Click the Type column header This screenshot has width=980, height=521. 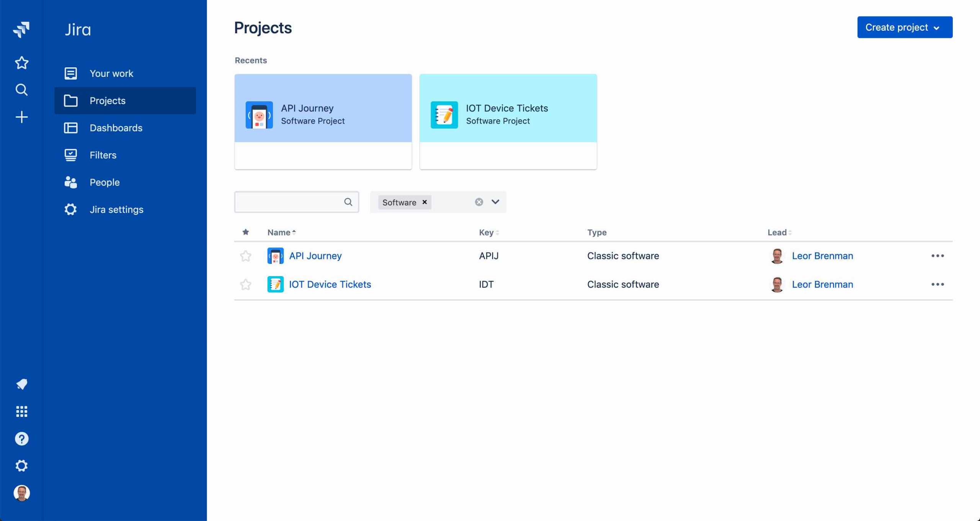(x=597, y=232)
